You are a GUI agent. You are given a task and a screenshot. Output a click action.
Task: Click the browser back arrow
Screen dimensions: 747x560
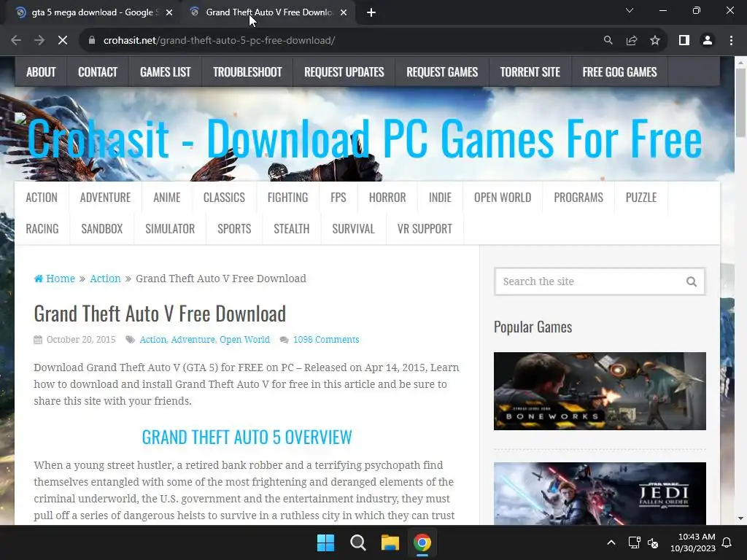pyautogui.click(x=16, y=41)
